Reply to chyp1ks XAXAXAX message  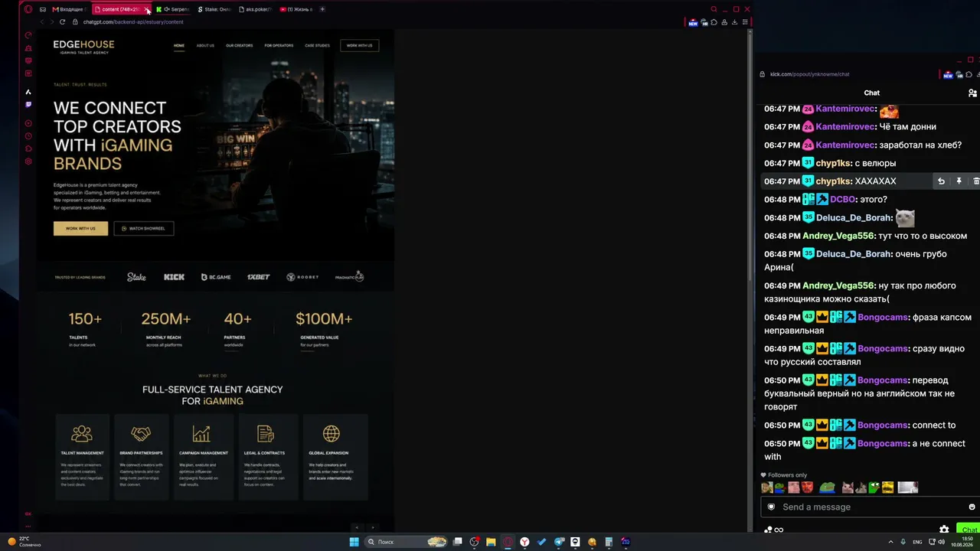[941, 181]
